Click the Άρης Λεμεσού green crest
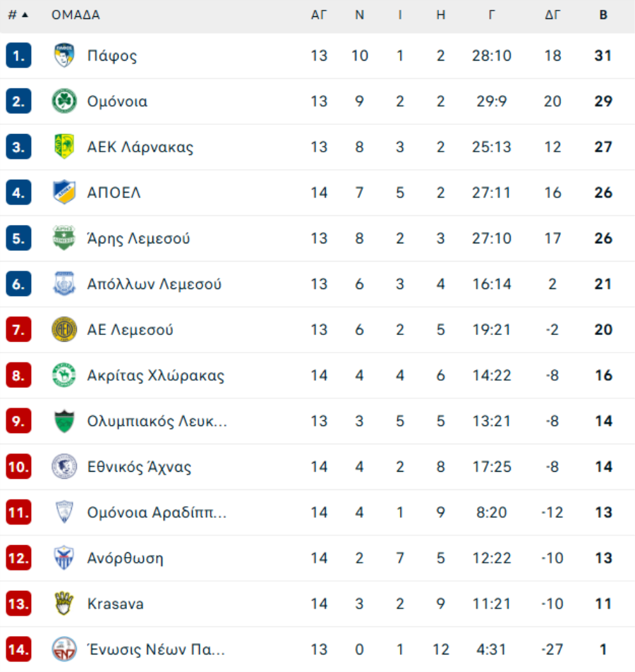The height and width of the screenshot is (672, 635). pos(64,238)
